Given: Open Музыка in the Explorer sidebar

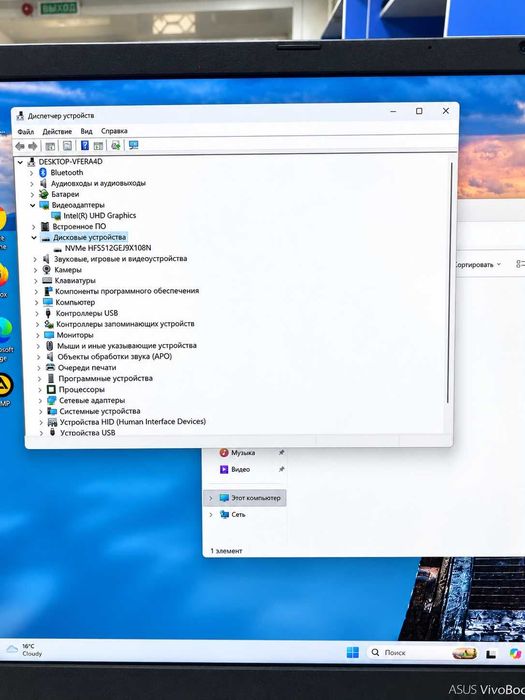Looking at the screenshot, I should pyautogui.click(x=243, y=453).
